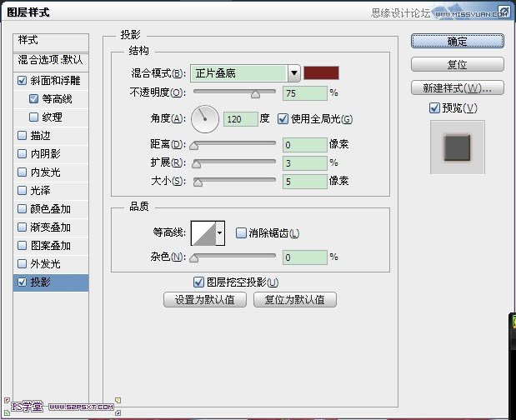The image size is (516, 420).
Task: Select the 描边 list entry
Action: click(51, 136)
